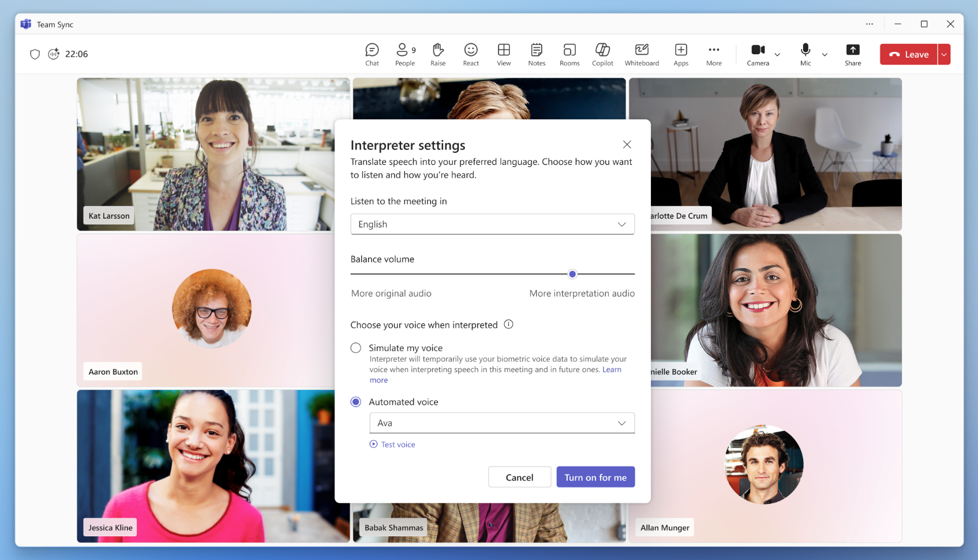Open the listening language dropdown showing English
978x560 pixels.
pos(492,224)
